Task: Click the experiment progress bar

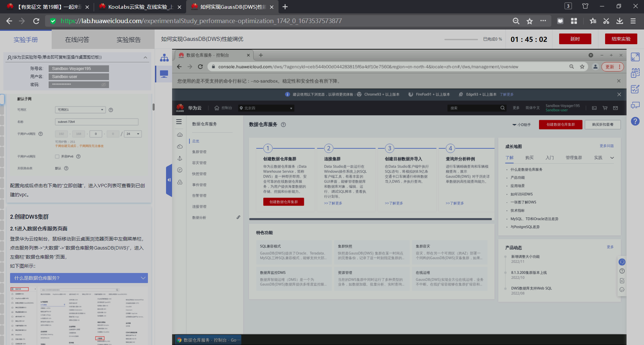Action: pos(461,40)
